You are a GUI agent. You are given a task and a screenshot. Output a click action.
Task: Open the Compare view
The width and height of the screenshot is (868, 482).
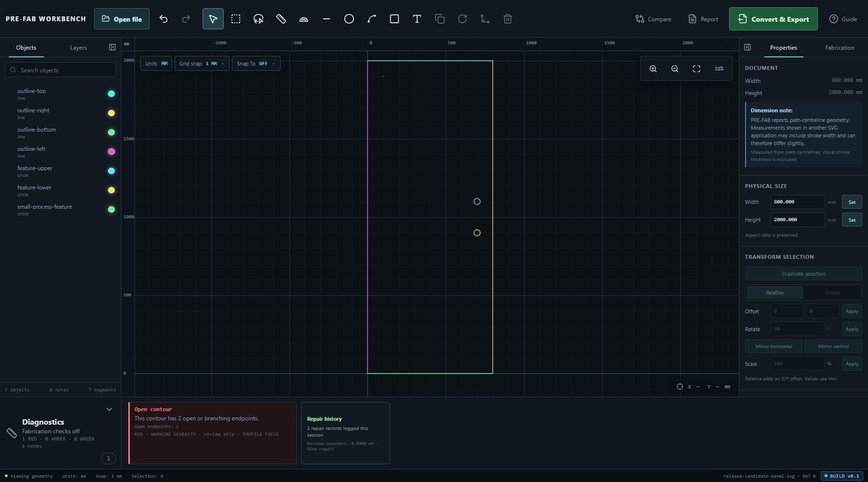(x=653, y=19)
